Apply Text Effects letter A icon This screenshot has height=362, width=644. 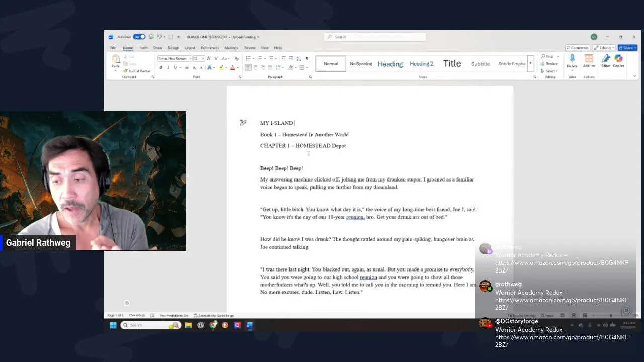pos(209,68)
